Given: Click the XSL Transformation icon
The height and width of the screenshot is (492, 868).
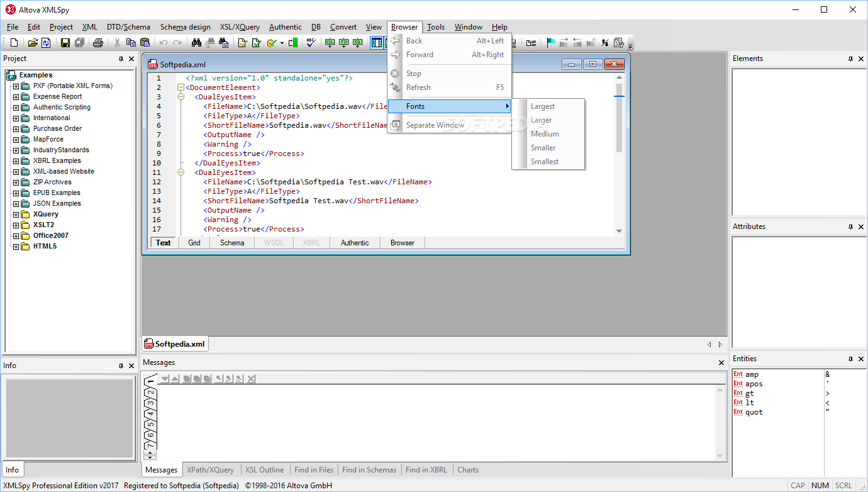Looking at the screenshot, I should point(330,43).
